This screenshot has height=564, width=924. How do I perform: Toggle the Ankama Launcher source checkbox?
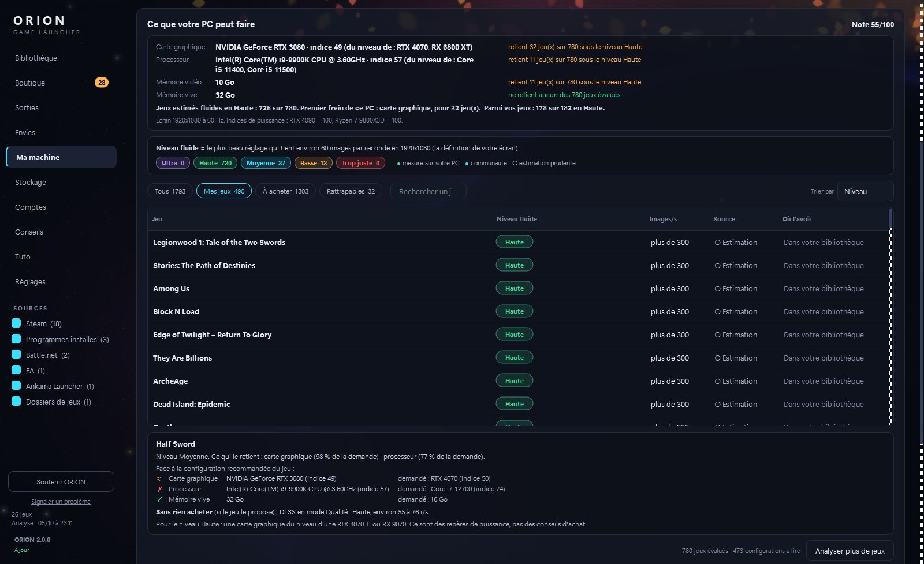click(16, 386)
